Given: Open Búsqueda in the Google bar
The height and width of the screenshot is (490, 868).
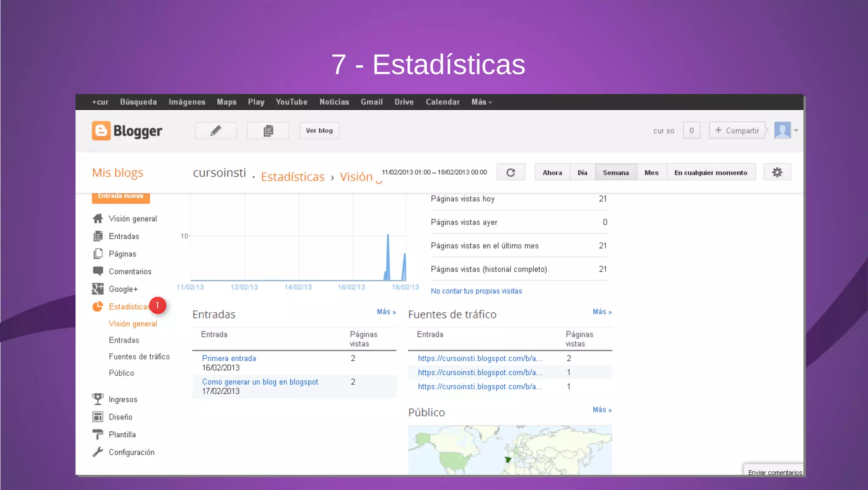Looking at the screenshot, I should tap(138, 102).
